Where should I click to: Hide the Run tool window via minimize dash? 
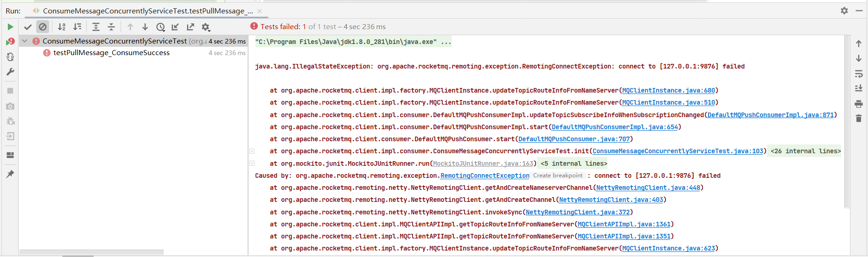click(859, 10)
